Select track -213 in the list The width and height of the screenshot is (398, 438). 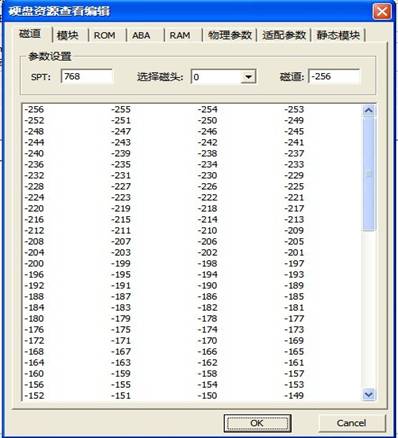coord(294,219)
